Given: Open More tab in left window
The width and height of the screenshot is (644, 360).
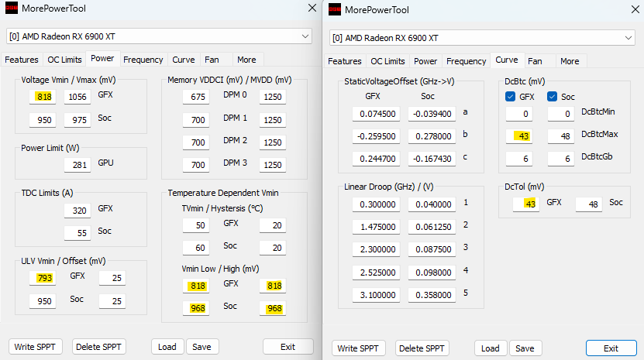Looking at the screenshot, I should point(246,60).
